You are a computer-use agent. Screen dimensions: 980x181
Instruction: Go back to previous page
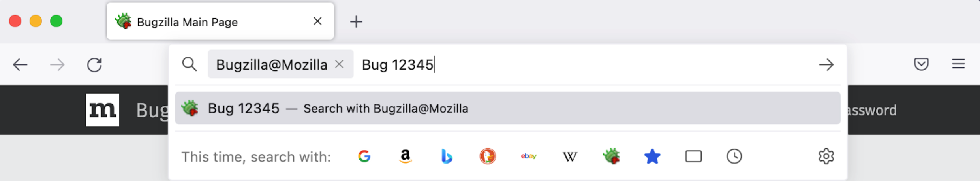[20, 64]
